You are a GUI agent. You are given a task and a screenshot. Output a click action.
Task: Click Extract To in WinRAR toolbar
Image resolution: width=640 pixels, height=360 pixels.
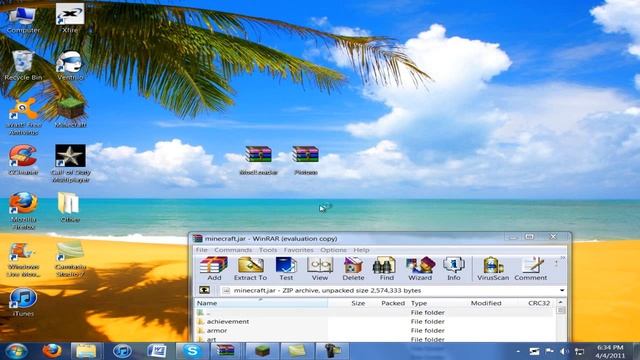pos(250,269)
